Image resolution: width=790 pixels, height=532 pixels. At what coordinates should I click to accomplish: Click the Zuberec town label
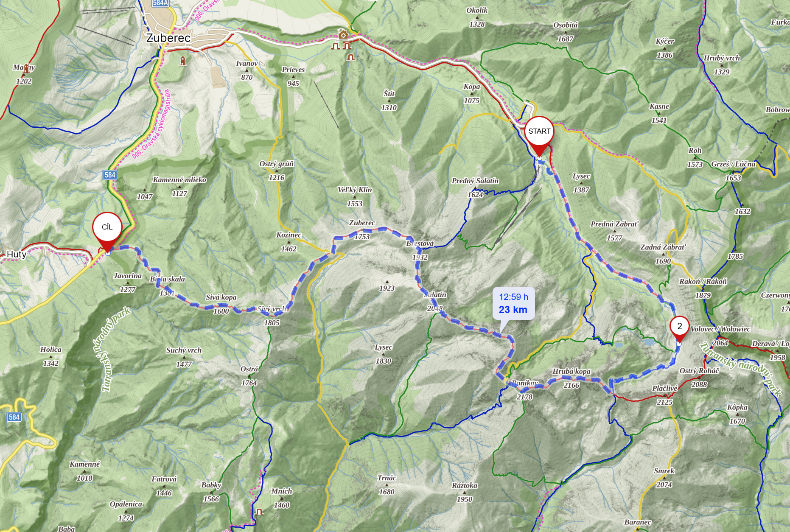pos(168,38)
